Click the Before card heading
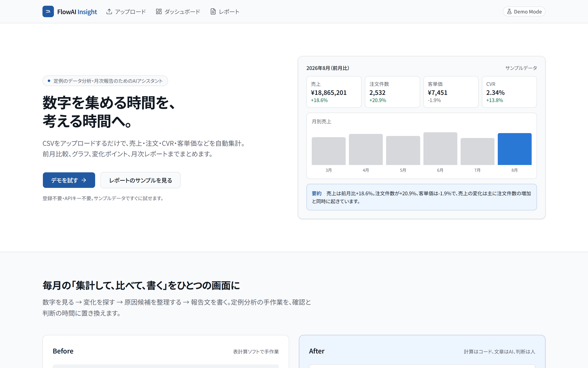 pos(63,351)
